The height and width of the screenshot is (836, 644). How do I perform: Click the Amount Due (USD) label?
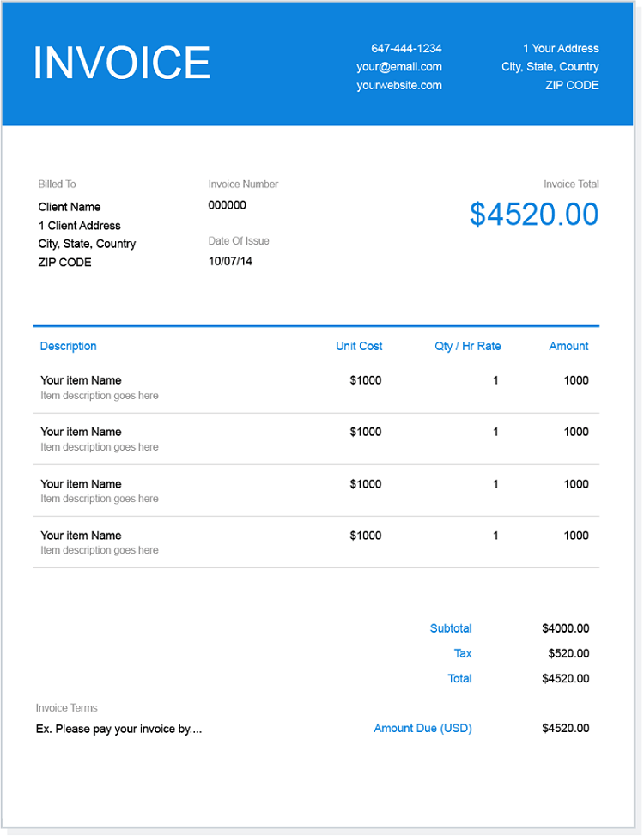423,729
